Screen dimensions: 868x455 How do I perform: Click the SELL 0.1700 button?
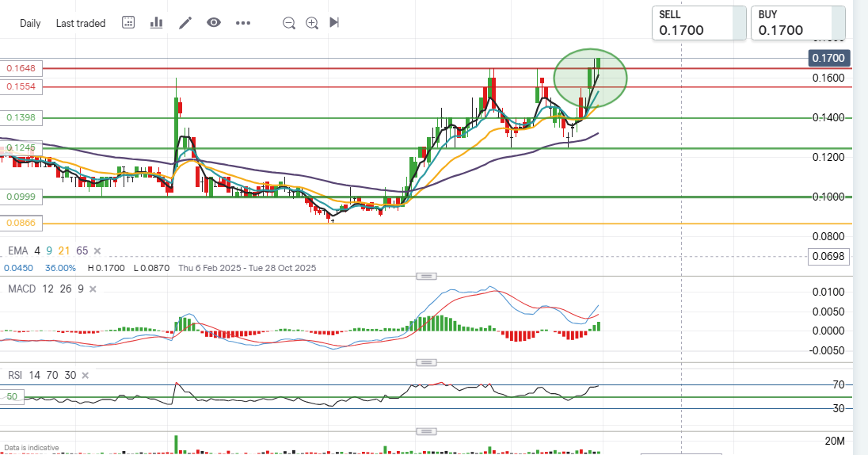click(699, 23)
